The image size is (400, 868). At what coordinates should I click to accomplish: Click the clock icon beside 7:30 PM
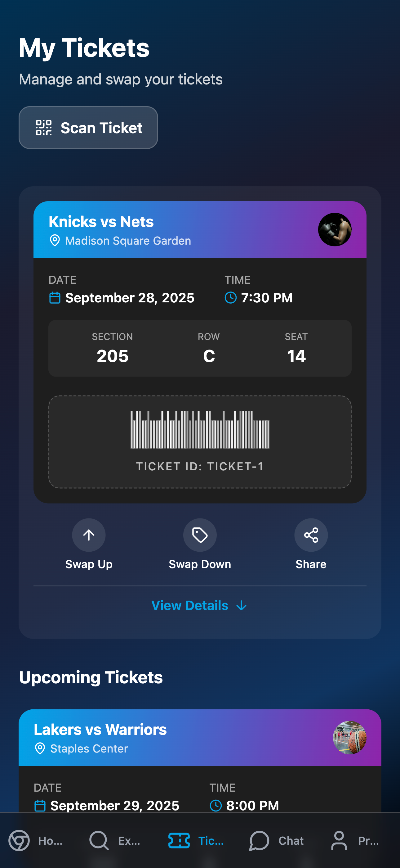(x=231, y=297)
